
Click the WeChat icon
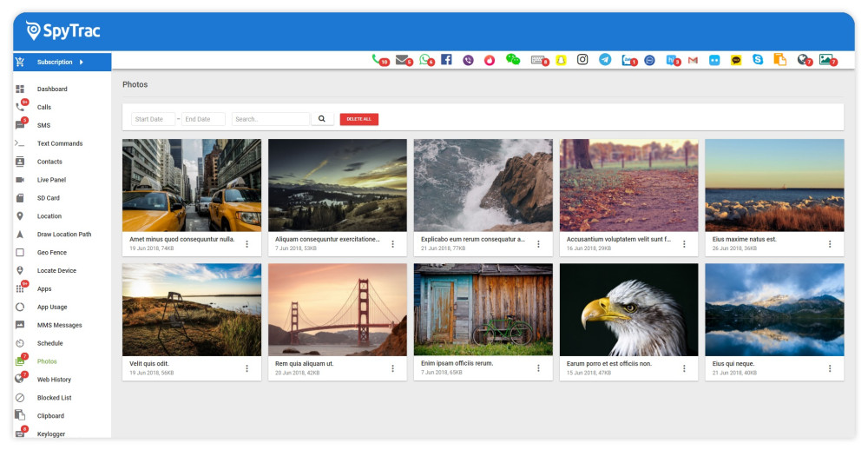click(x=513, y=60)
